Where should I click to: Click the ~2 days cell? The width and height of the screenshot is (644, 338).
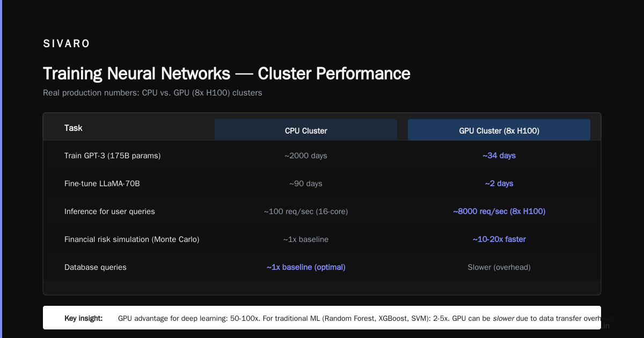499,183
